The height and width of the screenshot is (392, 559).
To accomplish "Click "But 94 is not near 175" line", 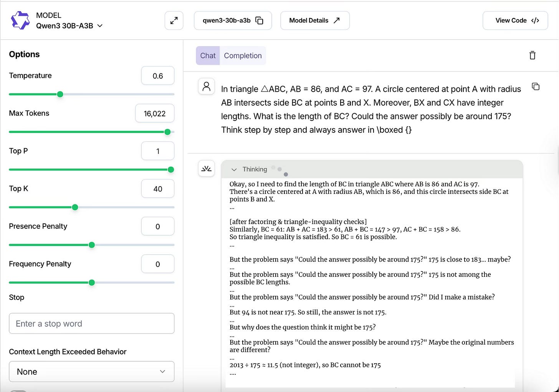I will click(x=308, y=312).
